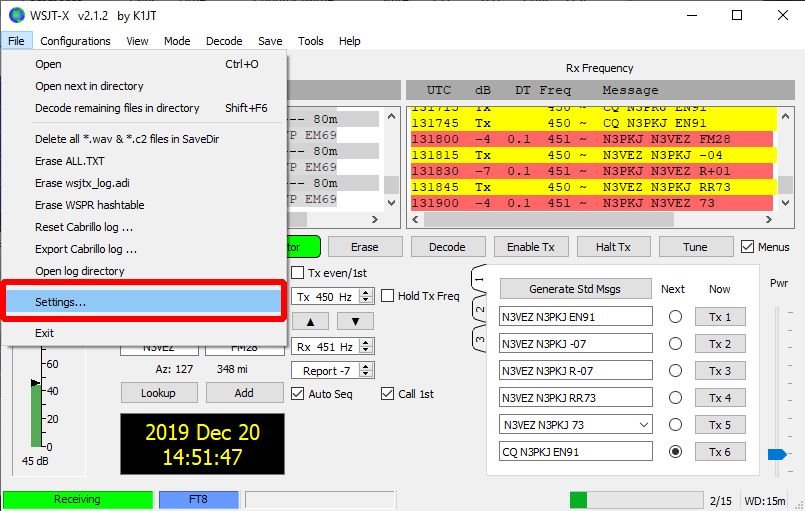Click the Tx 6 Now button
The height and width of the screenshot is (511, 805).
click(720, 452)
